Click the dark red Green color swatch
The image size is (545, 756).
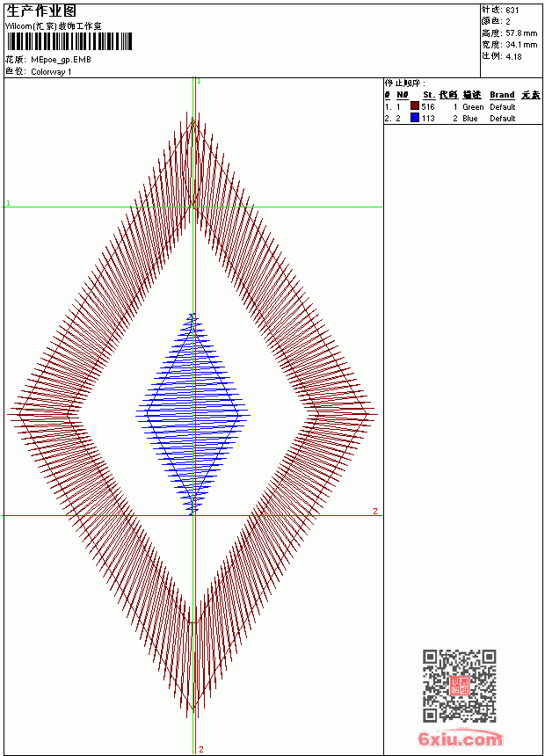point(415,105)
